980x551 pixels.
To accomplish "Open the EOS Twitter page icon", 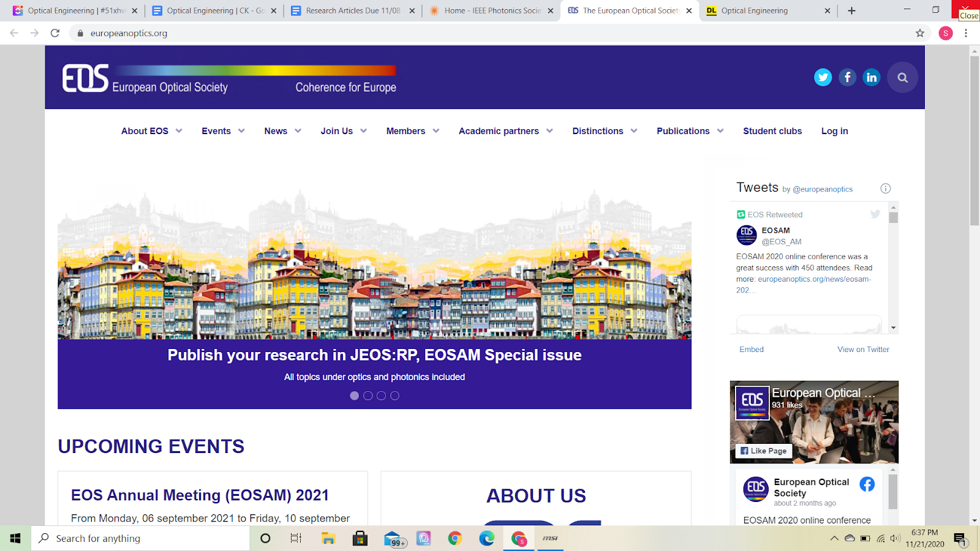I will 823,77.
